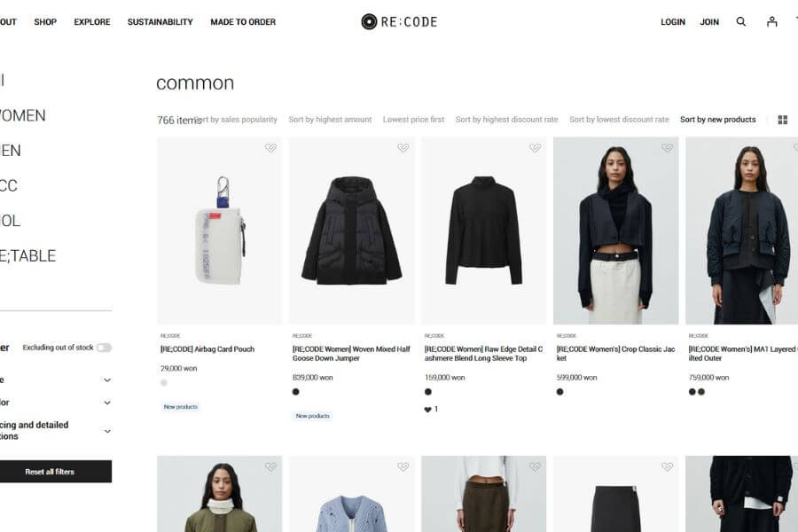Favorite the Woven Mixed Half Goose Down Jumper
This screenshot has width=798, height=532.
403,148
